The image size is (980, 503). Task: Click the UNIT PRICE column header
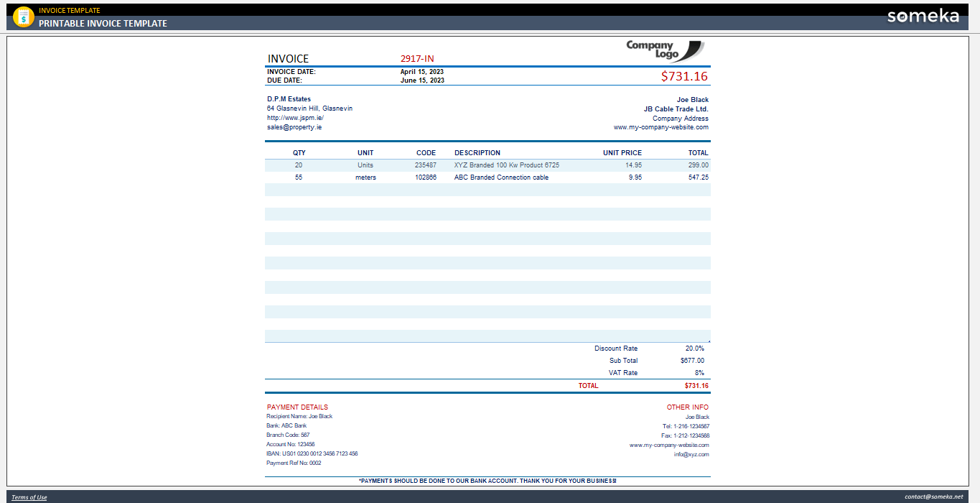(x=622, y=153)
